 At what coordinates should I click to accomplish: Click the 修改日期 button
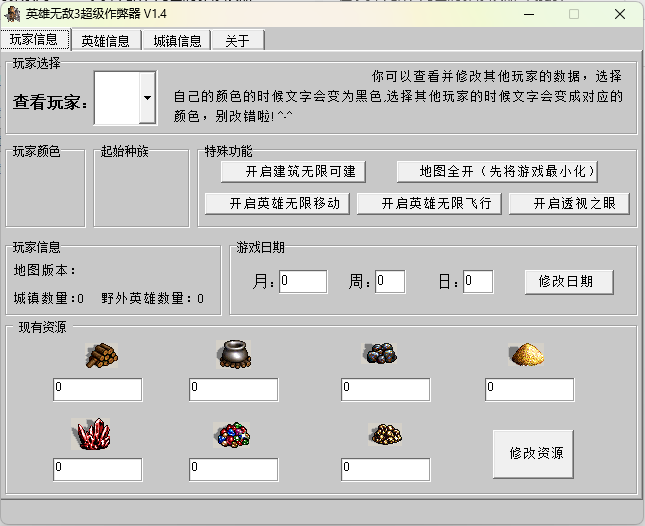click(x=568, y=282)
